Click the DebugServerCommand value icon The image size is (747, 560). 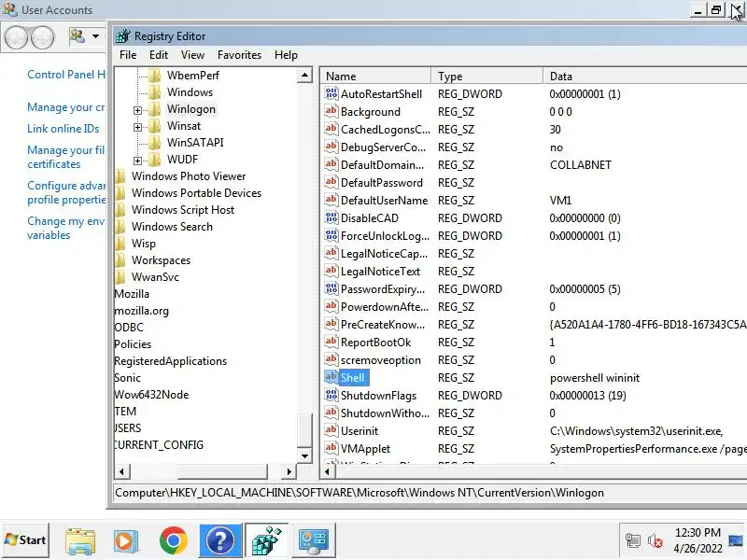(331, 147)
